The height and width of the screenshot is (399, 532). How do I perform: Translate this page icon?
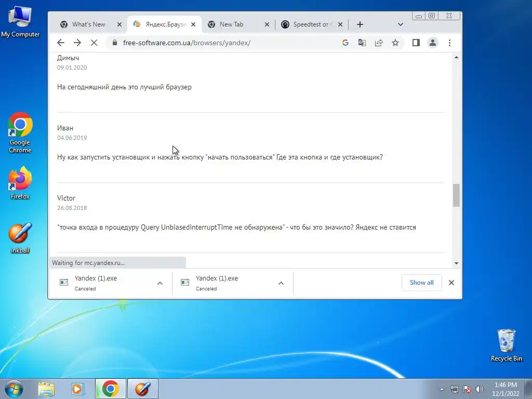pos(362,43)
